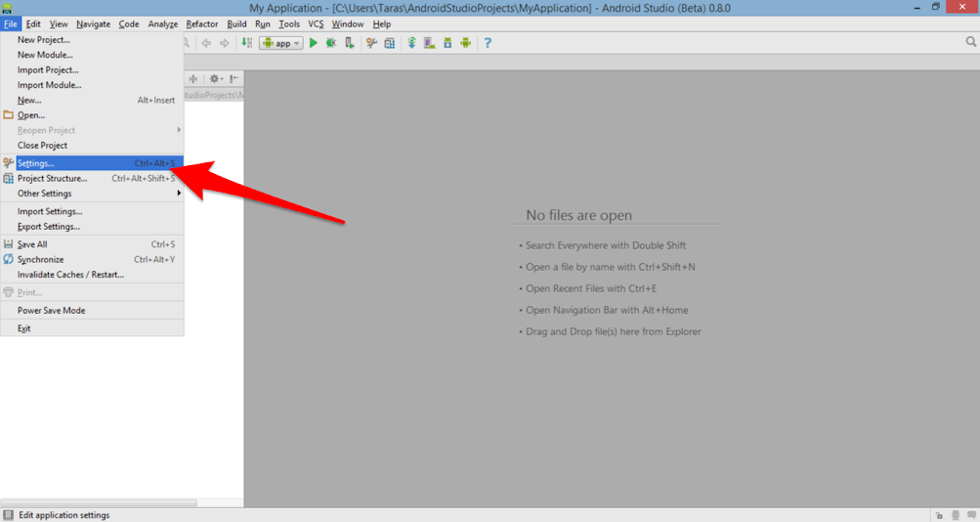
Task: Click the Hector inspector icon in status bar
Action: pyautogui.click(x=956, y=515)
